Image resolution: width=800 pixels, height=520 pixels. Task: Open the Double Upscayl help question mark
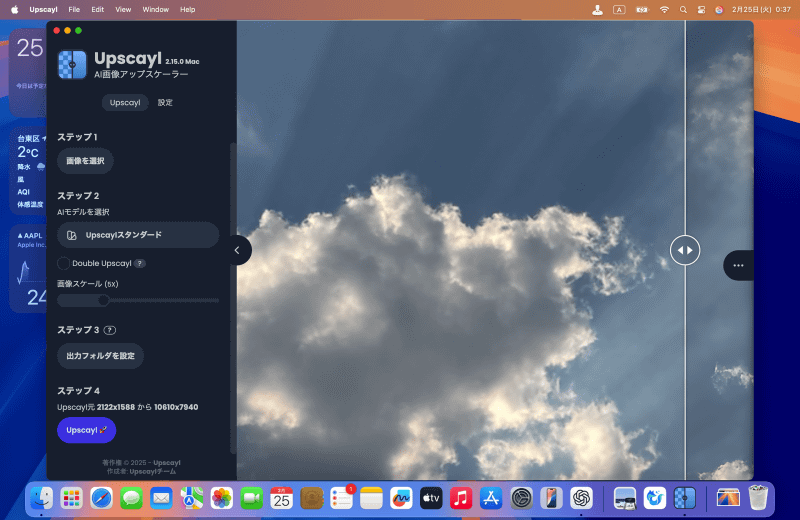tap(139, 263)
